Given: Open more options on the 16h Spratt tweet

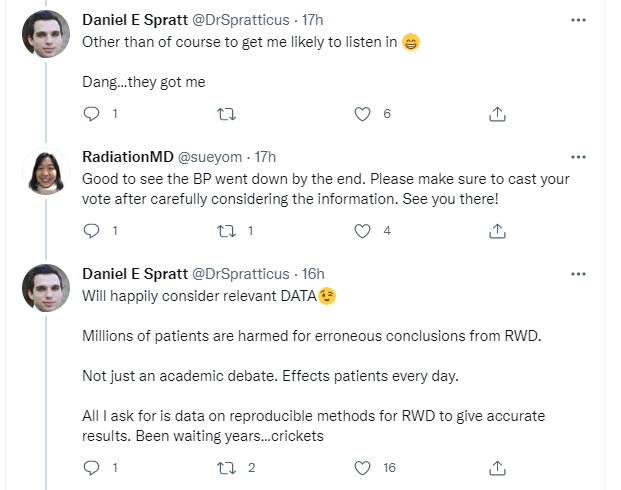Looking at the screenshot, I should coord(578,273).
